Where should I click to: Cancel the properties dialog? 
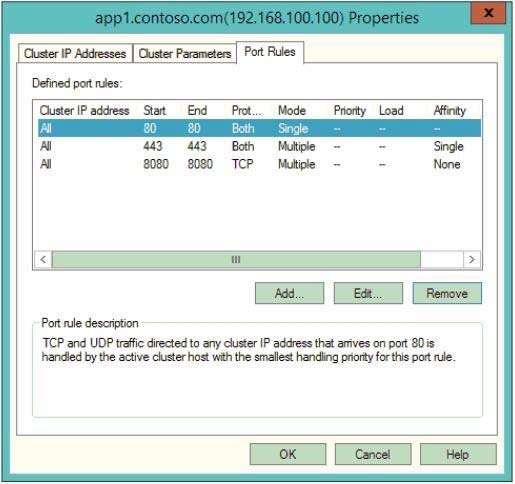(373, 454)
